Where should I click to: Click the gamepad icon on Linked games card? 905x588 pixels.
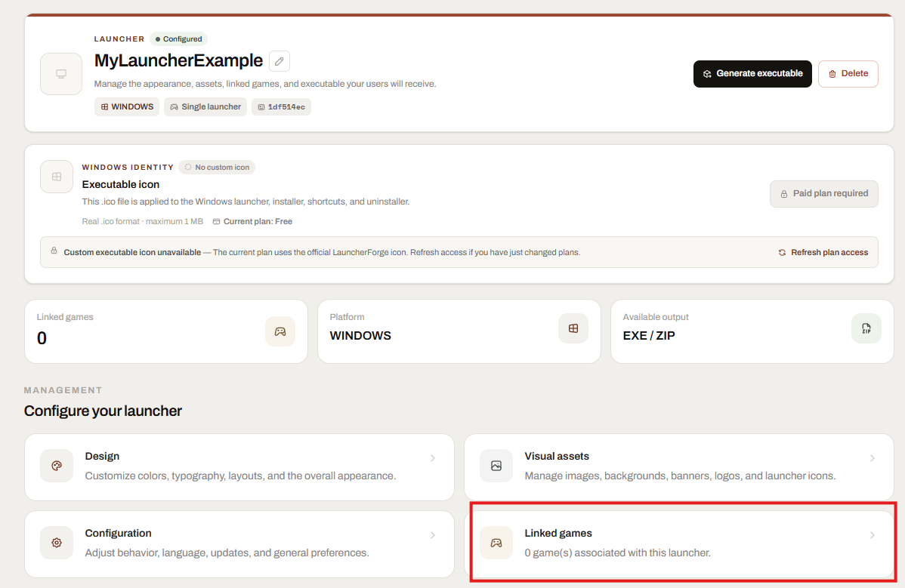496,543
